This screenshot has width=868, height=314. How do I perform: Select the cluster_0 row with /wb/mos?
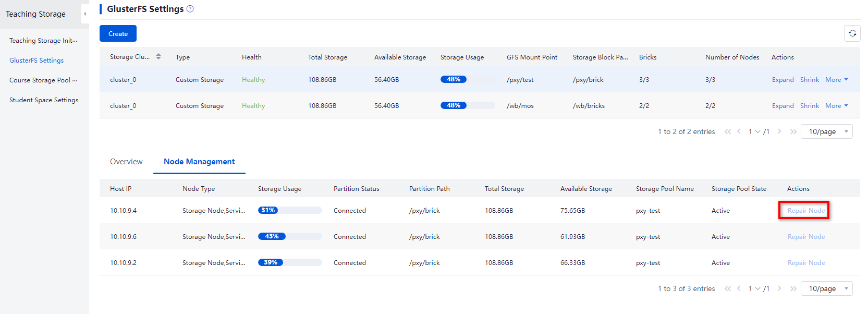coord(480,106)
